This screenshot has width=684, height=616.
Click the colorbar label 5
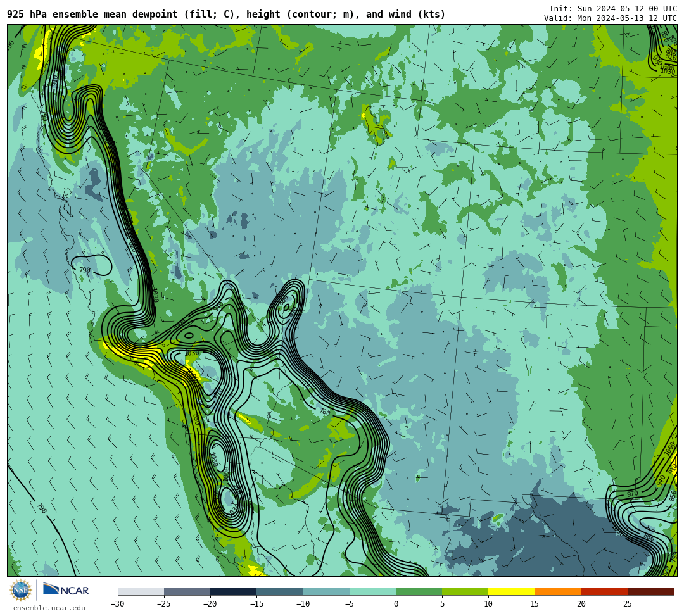442,604
